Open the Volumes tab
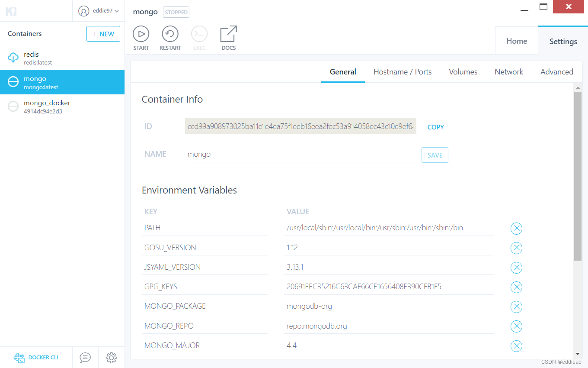Image resolution: width=588 pixels, height=368 pixels. click(x=463, y=72)
